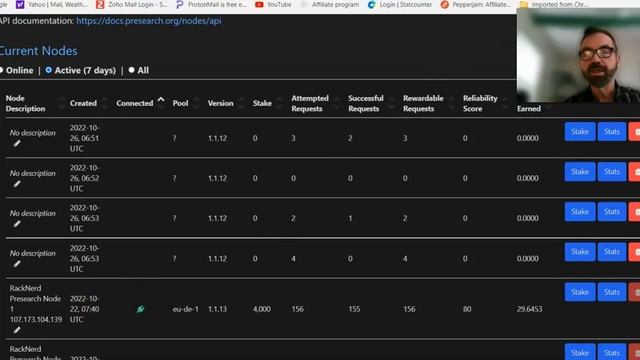Delete the node created 06:51 UTC
Image resolution: width=640 pixels, height=360 pixels.
pos(635,131)
